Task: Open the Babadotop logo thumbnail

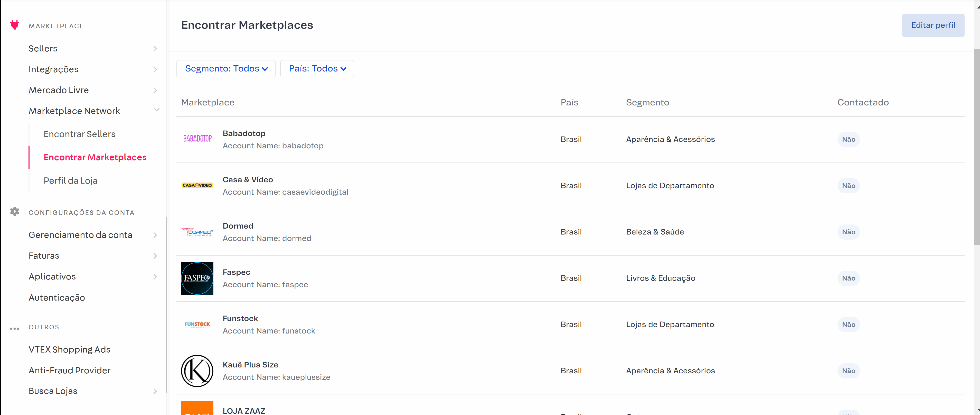Action: (197, 139)
